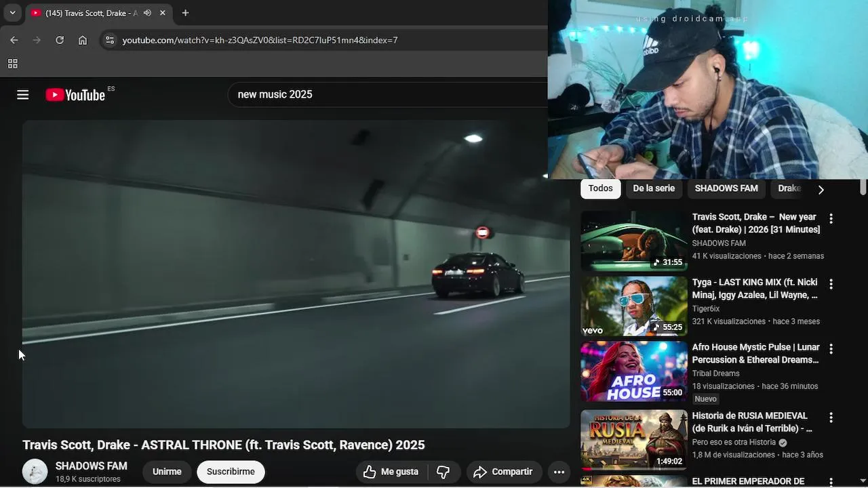Click the page vertical scrollbar thumb
Screen dimensions: 868x488
coord(863,186)
